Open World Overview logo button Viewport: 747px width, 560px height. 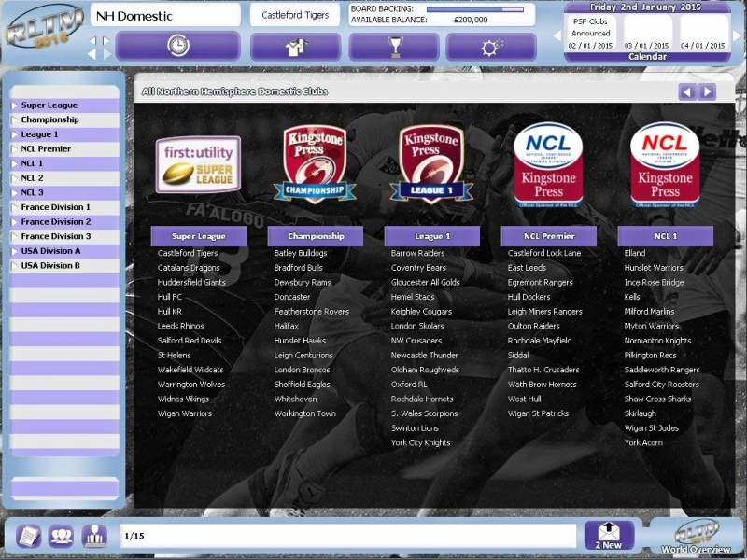[696, 538]
